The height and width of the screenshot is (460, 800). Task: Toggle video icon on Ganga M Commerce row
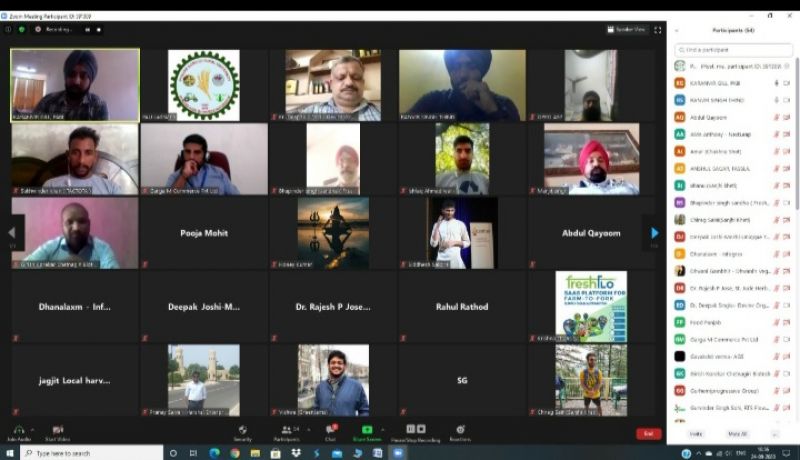point(787,339)
